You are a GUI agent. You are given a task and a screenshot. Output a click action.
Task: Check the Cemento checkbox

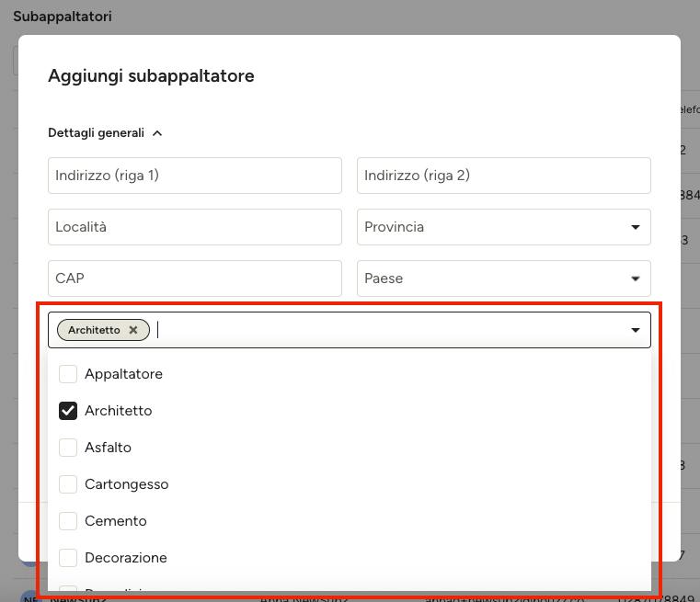coord(68,521)
